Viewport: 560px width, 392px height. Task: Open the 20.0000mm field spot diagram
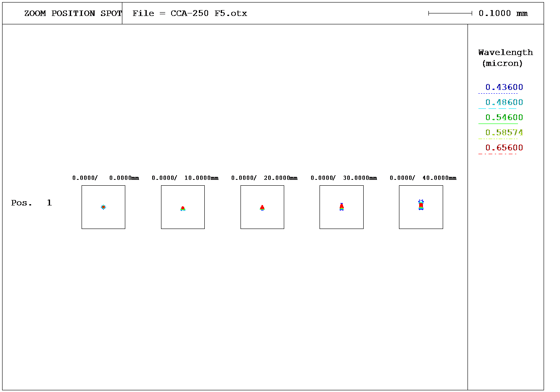(262, 207)
